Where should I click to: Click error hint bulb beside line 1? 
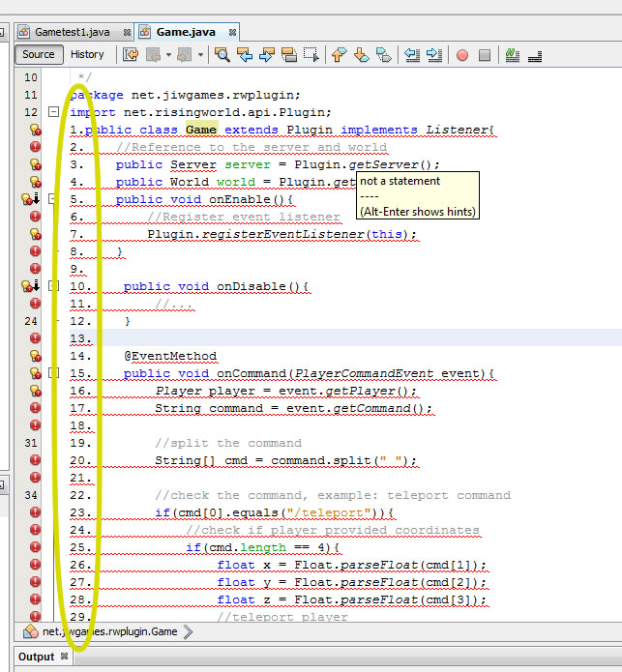click(x=35, y=130)
